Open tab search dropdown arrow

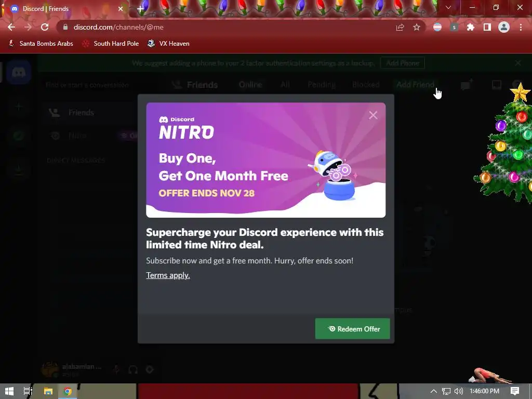click(x=448, y=7)
